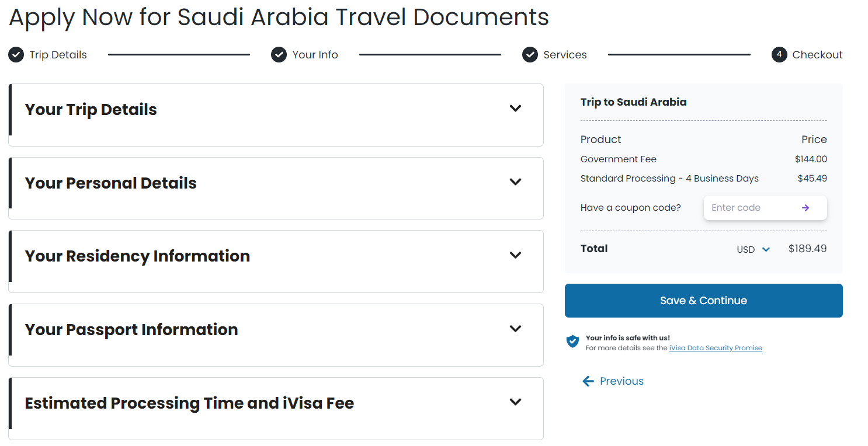Image resolution: width=868 pixels, height=446 pixels.
Task: Expand the Your Trip Details section
Action: (515, 109)
